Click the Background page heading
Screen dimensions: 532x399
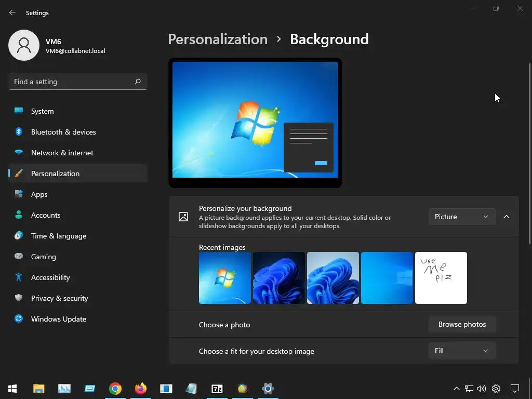click(x=329, y=39)
